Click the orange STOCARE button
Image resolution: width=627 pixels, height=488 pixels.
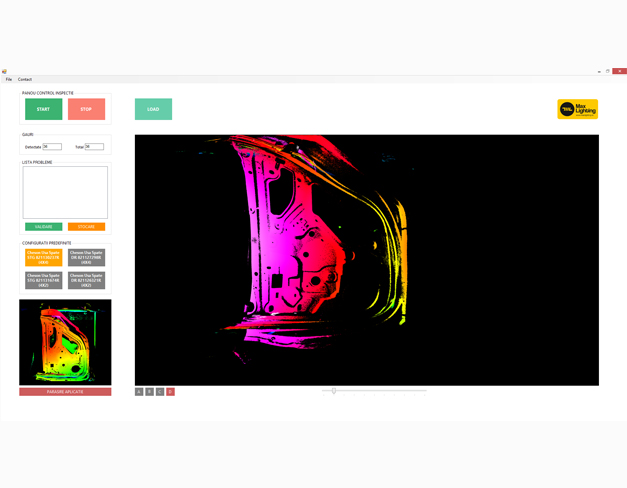tap(86, 227)
